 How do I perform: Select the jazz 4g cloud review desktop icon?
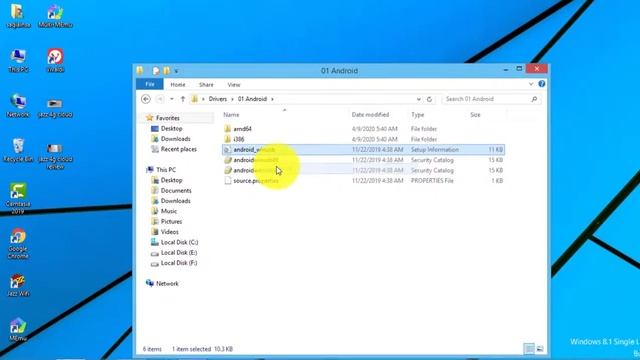55,156
